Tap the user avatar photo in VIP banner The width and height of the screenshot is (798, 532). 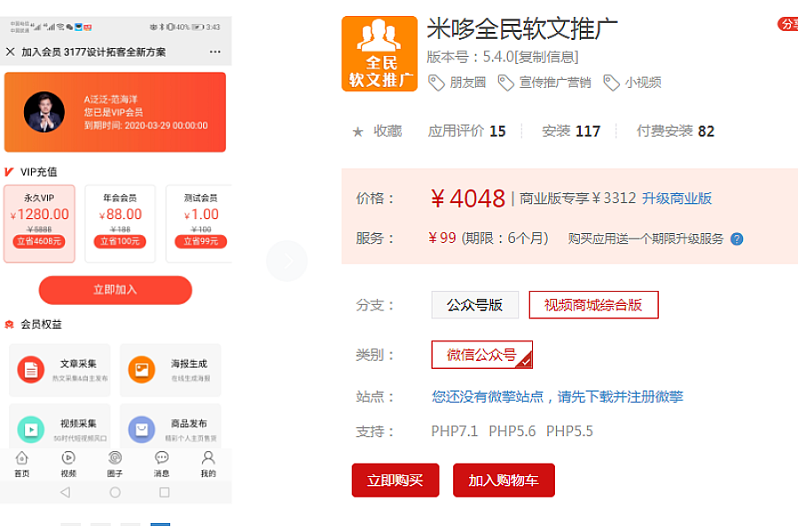coord(44,112)
